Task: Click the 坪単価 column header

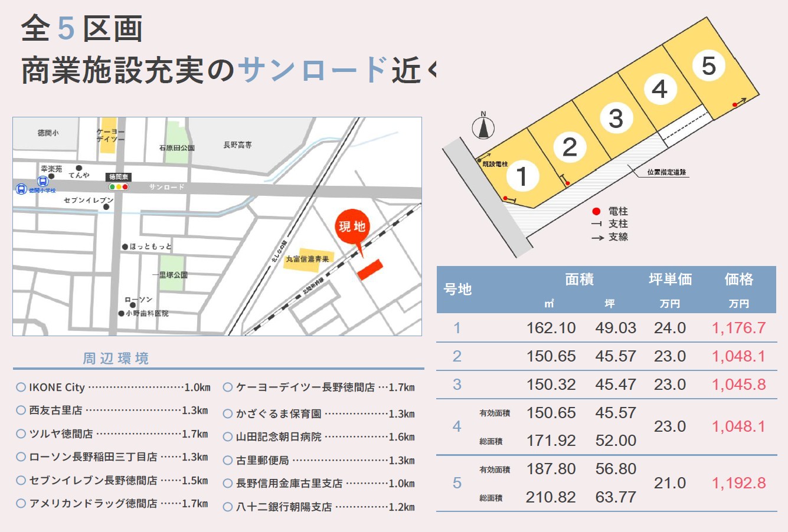Action: tap(670, 280)
